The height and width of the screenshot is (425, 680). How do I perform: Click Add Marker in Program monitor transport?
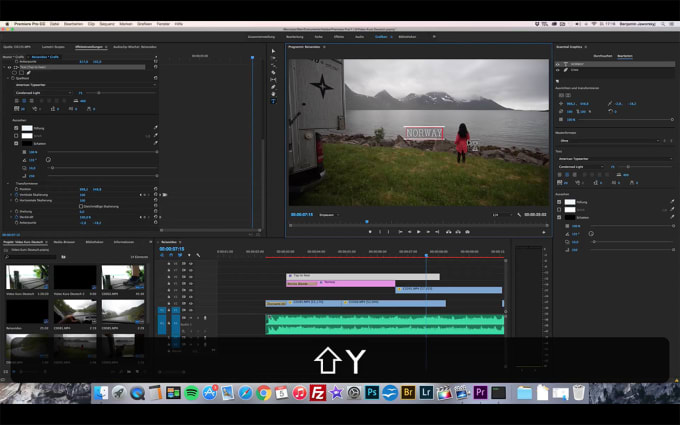click(370, 232)
